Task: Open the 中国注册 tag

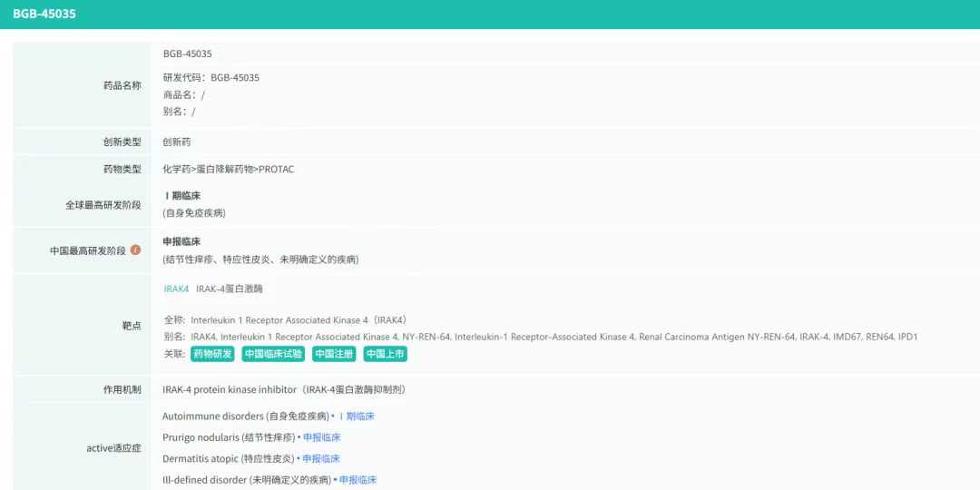Action: [334, 354]
